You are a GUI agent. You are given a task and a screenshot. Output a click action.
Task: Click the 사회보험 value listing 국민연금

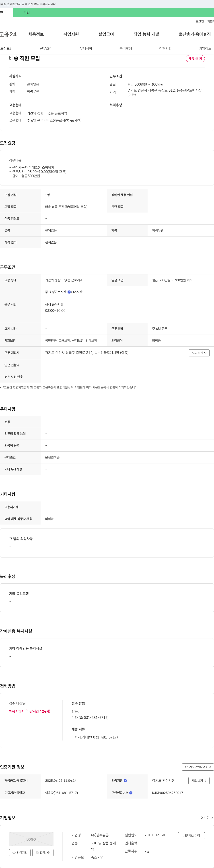[71, 341]
